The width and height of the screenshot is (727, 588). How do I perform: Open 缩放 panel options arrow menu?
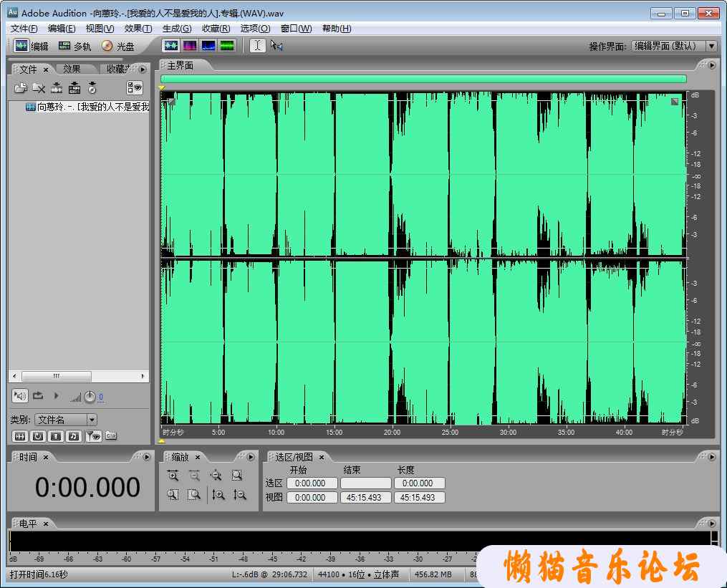tap(251, 457)
